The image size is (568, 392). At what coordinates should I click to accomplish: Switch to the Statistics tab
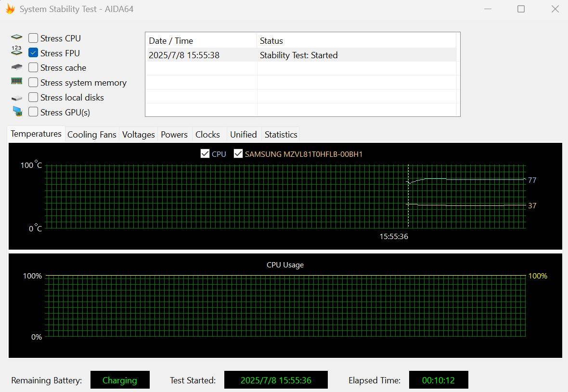tap(281, 135)
